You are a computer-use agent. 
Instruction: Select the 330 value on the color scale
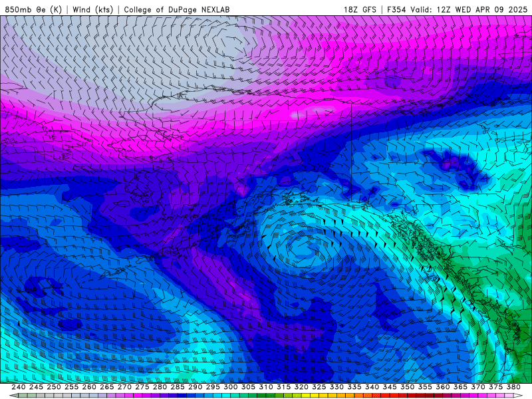(x=336, y=387)
